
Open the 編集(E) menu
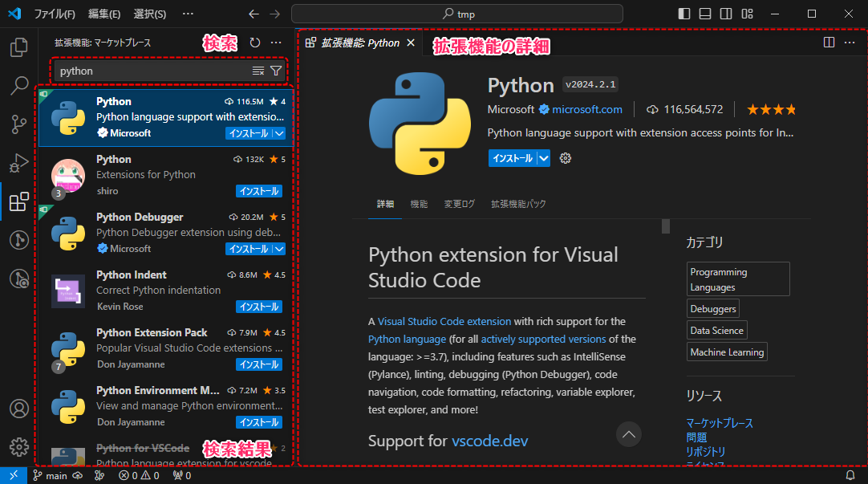(104, 14)
